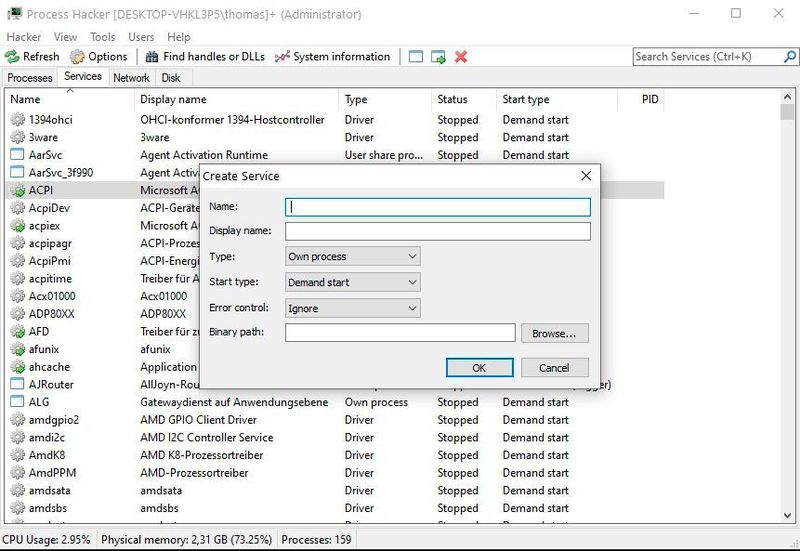Open the Start type dropdown
This screenshot has width=800, height=551.
click(x=353, y=282)
